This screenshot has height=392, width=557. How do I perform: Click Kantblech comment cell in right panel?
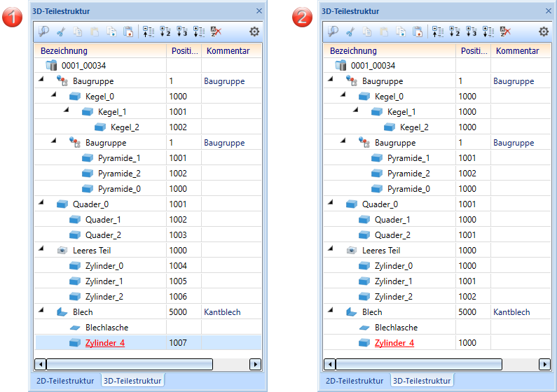pyautogui.click(x=511, y=312)
